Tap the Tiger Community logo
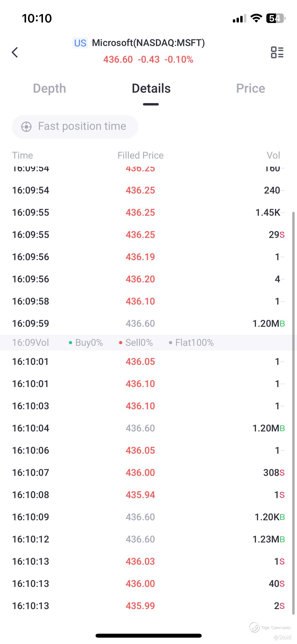The height and width of the screenshot is (644, 297). tap(254, 627)
